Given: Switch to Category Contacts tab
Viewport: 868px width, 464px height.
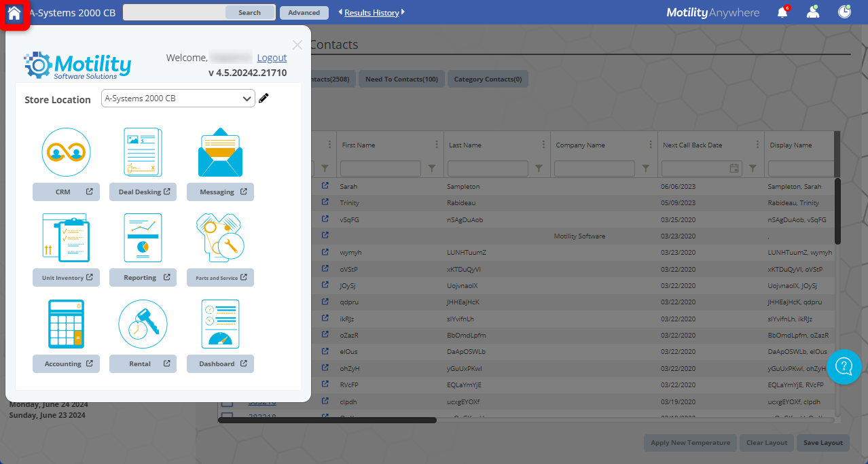Looking at the screenshot, I should [488, 79].
